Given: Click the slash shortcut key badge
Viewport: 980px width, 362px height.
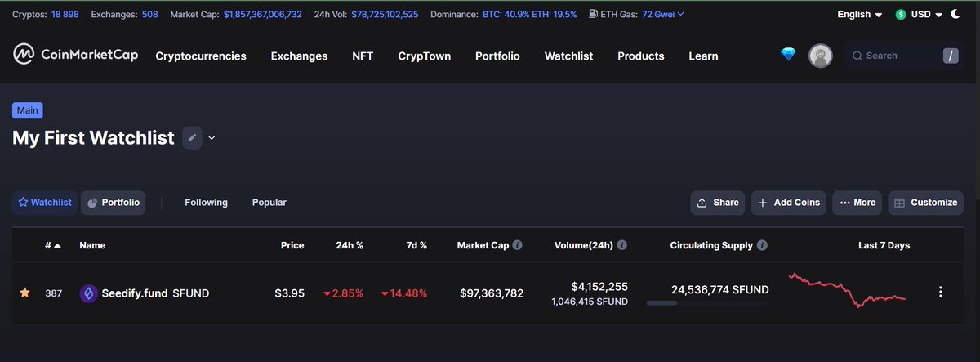Looking at the screenshot, I should [950, 56].
